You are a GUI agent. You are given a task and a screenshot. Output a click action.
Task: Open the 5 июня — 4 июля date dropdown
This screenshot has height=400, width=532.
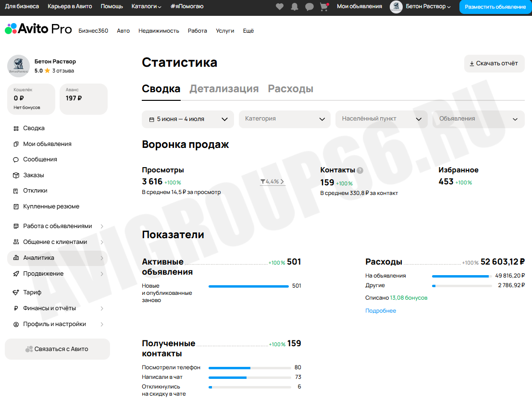click(x=187, y=119)
